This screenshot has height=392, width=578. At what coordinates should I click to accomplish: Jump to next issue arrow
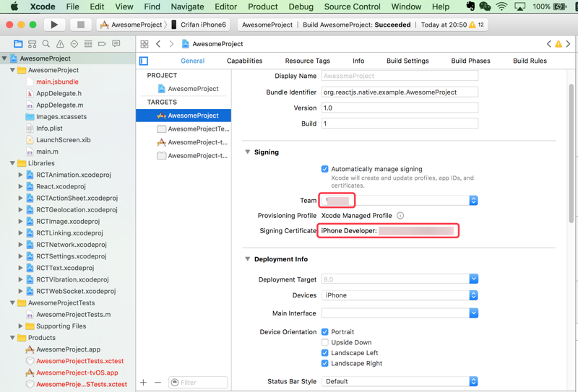tap(568, 44)
